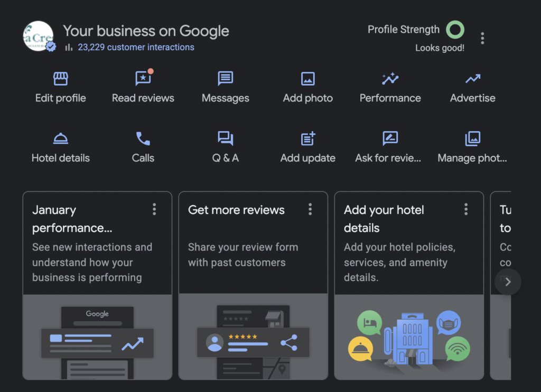Click the 'Hotel details' label text
The height and width of the screenshot is (392, 541).
[x=60, y=158]
